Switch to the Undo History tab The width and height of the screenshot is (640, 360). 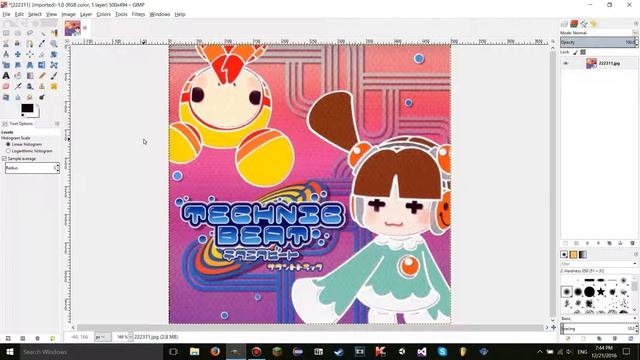tap(594, 24)
